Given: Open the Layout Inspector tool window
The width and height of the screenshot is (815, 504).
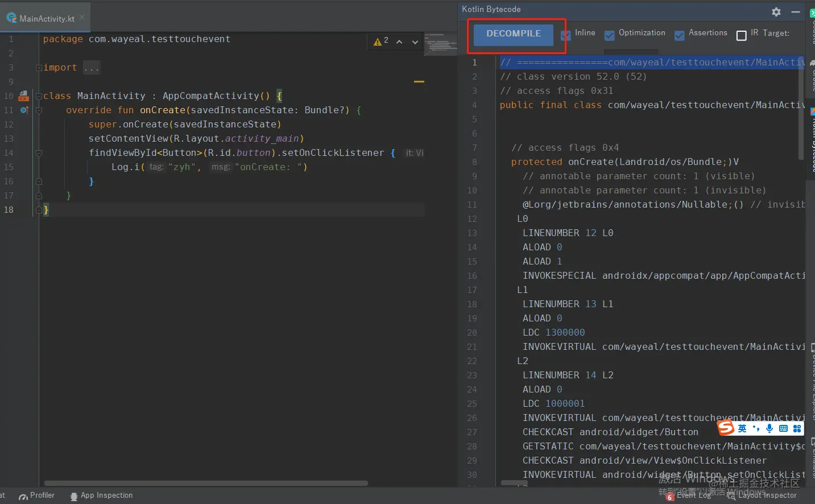Looking at the screenshot, I should pyautogui.click(x=762, y=495).
